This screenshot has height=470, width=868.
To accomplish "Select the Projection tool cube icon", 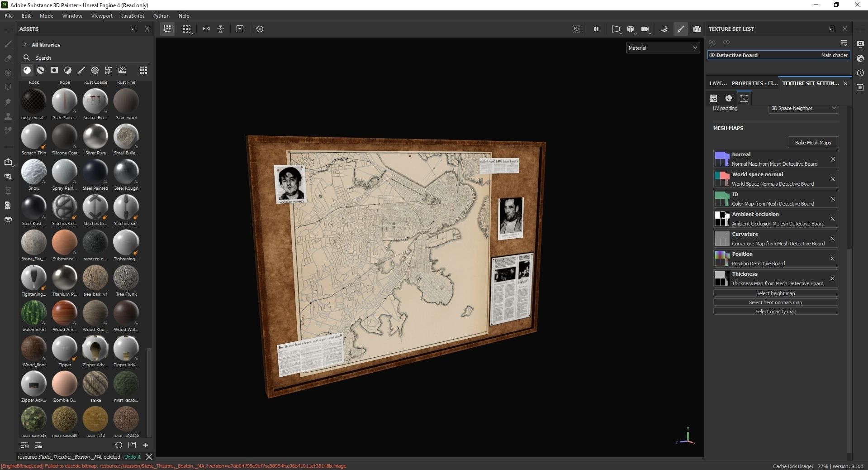I will coord(8,73).
